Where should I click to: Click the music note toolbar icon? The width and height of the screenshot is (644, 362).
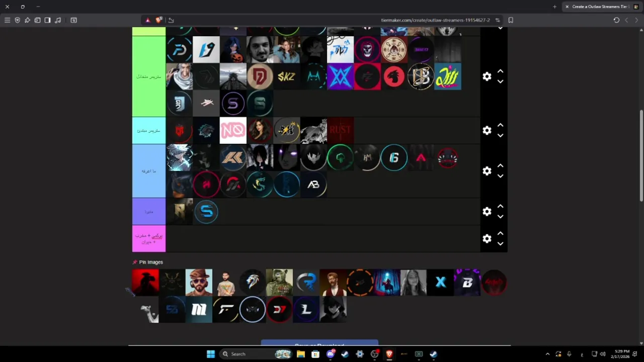point(58,20)
